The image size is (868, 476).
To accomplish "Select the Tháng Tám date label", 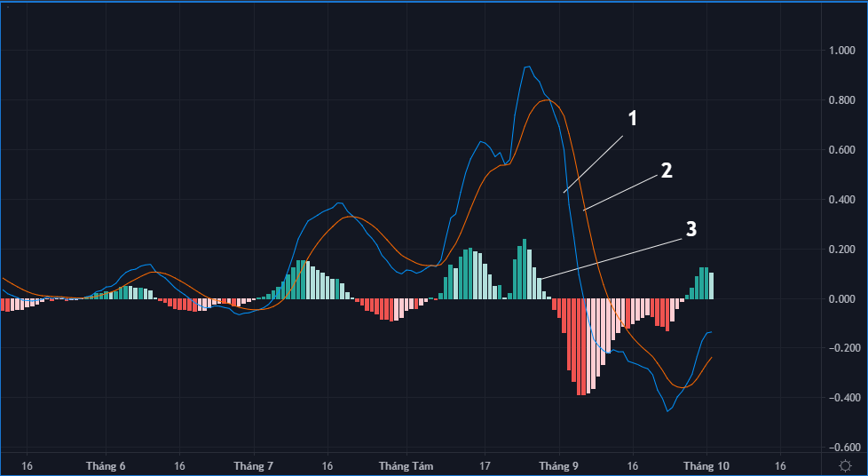I will [x=406, y=466].
